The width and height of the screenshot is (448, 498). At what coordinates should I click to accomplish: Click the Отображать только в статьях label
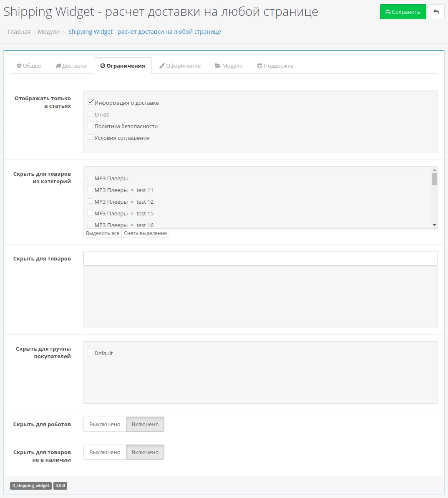[x=43, y=102]
